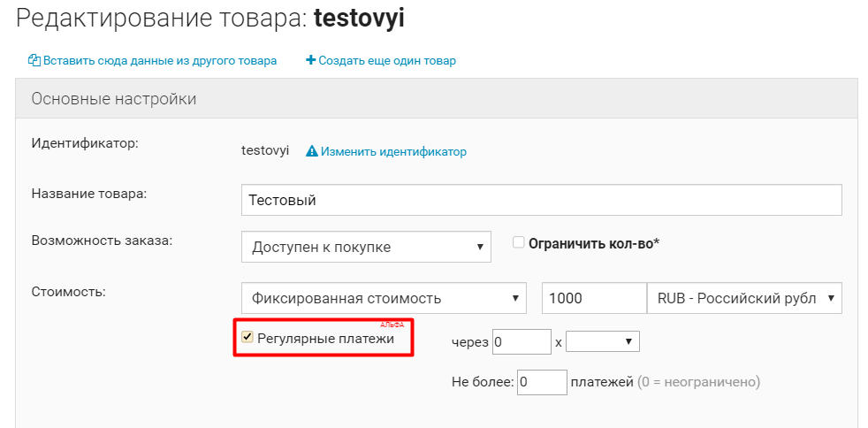
Task: Expand the "Фиксированная стоимость" dropdown
Action: pos(384,298)
